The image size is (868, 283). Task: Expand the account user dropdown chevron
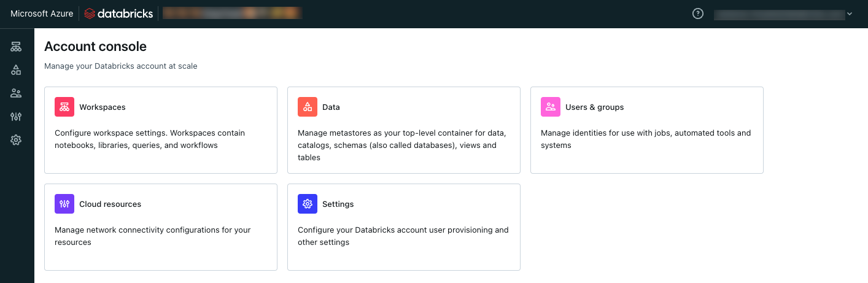tap(850, 14)
